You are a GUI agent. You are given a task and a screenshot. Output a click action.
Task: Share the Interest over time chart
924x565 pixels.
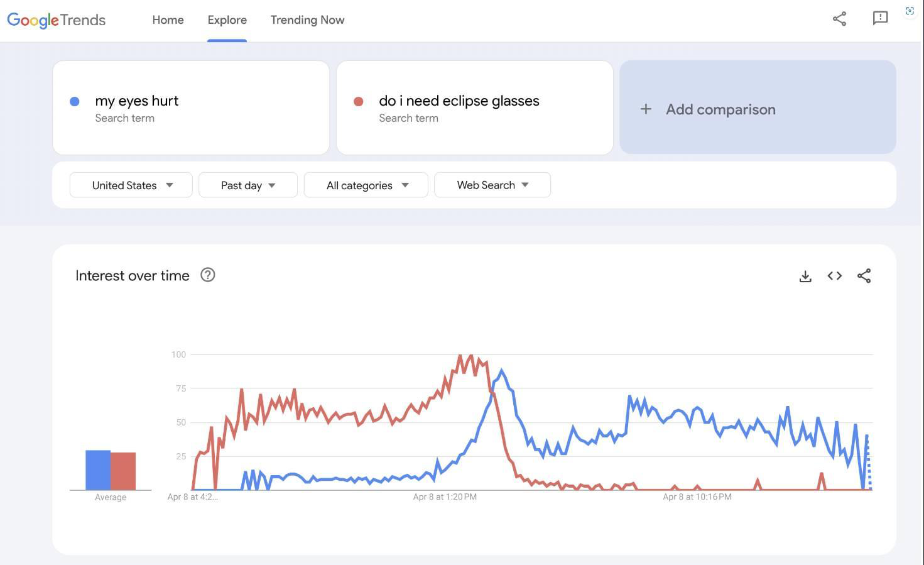point(864,276)
